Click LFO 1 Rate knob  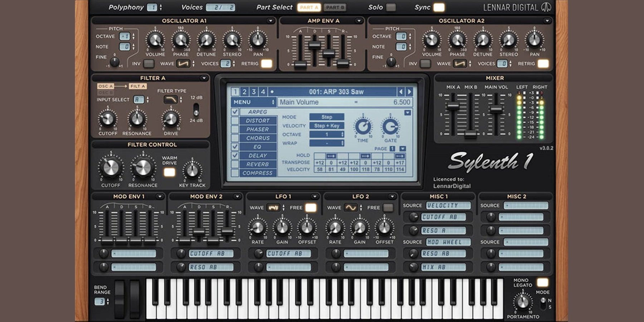(x=258, y=228)
